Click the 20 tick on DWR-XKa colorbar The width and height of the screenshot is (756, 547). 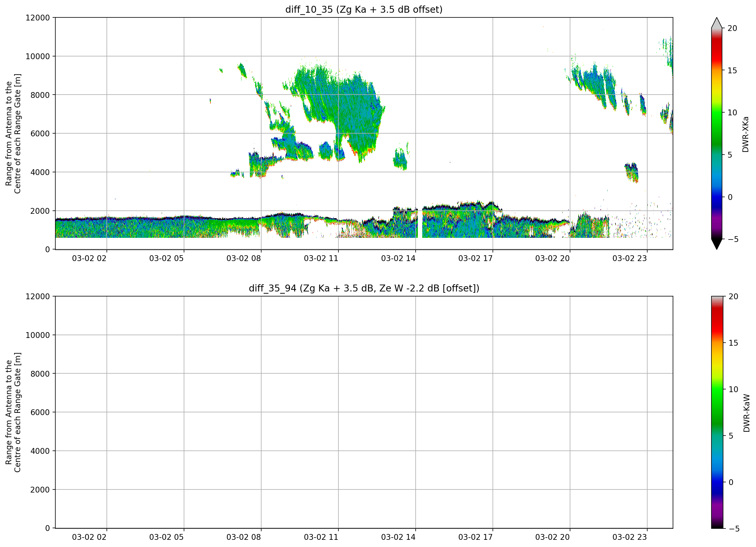(x=732, y=28)
